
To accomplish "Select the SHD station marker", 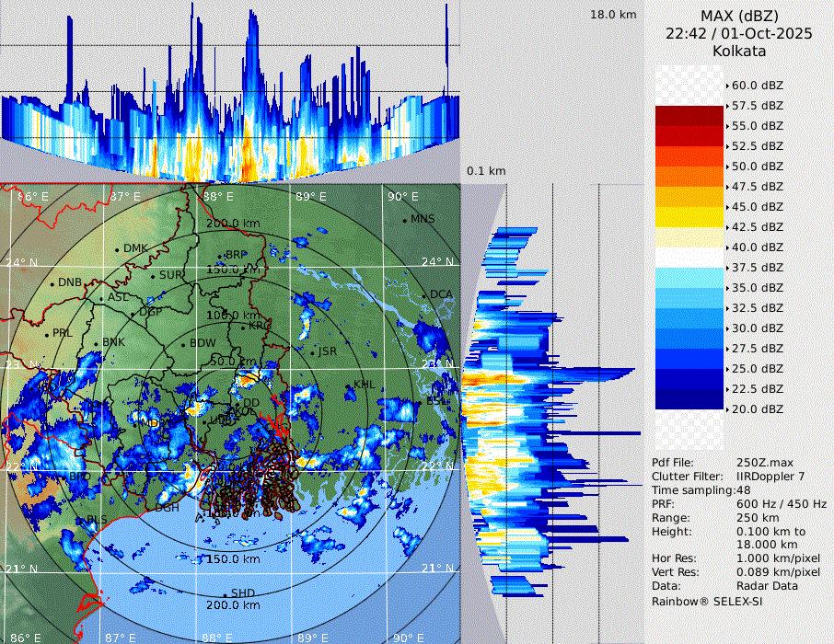I will tap(225, 594).
